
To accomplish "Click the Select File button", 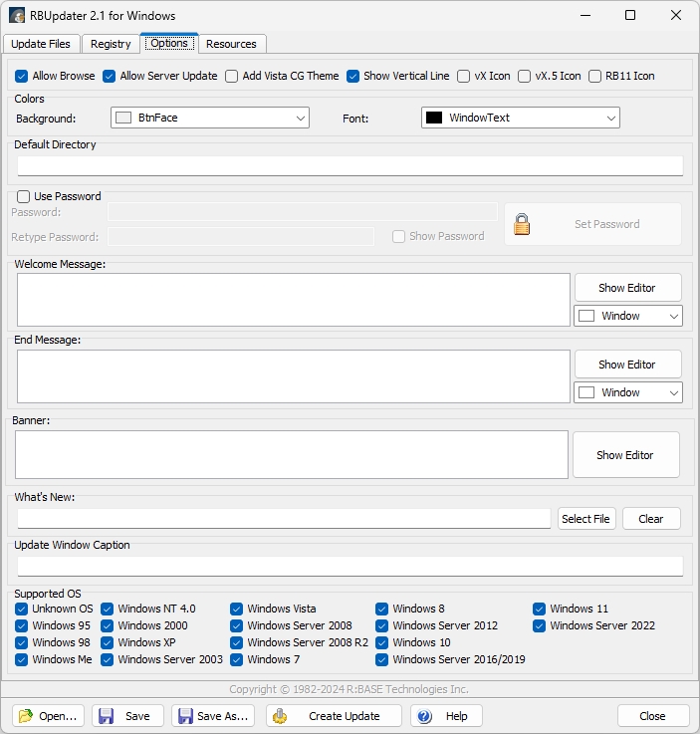I will (586, 519).
